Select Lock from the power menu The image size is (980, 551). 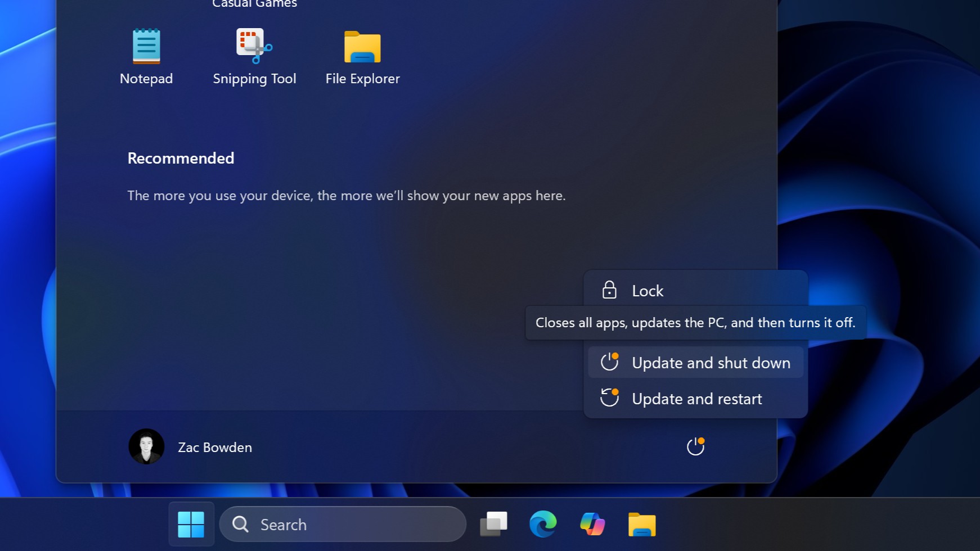[696, 290]
